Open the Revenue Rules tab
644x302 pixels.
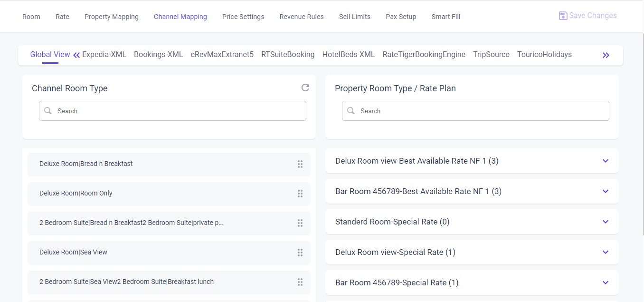(301, 16)
